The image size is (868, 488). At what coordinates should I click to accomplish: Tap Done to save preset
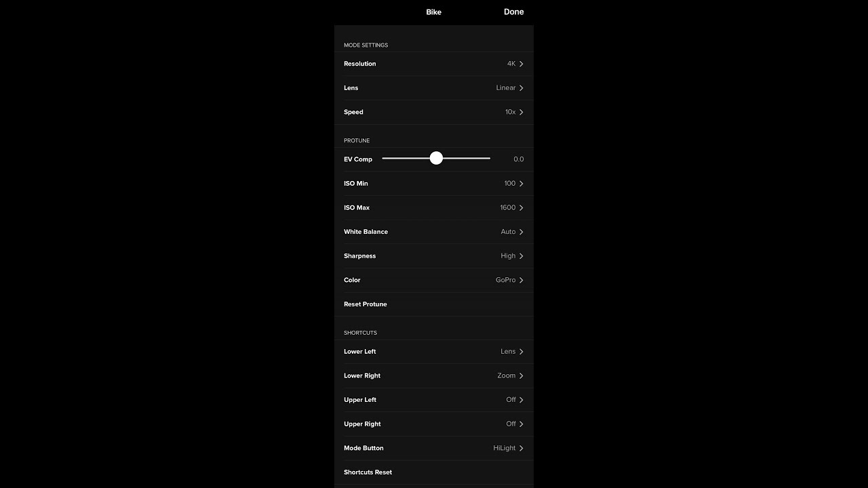[513, 12]
